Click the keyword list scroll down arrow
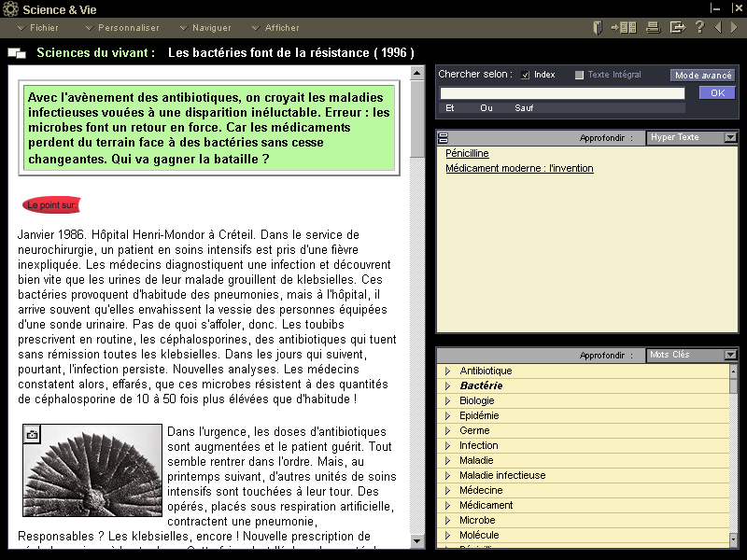The image size is (747, 560). click(x=734, y=539)
